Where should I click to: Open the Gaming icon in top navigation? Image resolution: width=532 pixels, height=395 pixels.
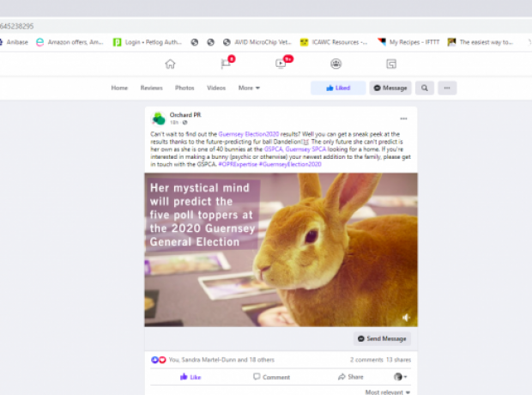point(391,64)
